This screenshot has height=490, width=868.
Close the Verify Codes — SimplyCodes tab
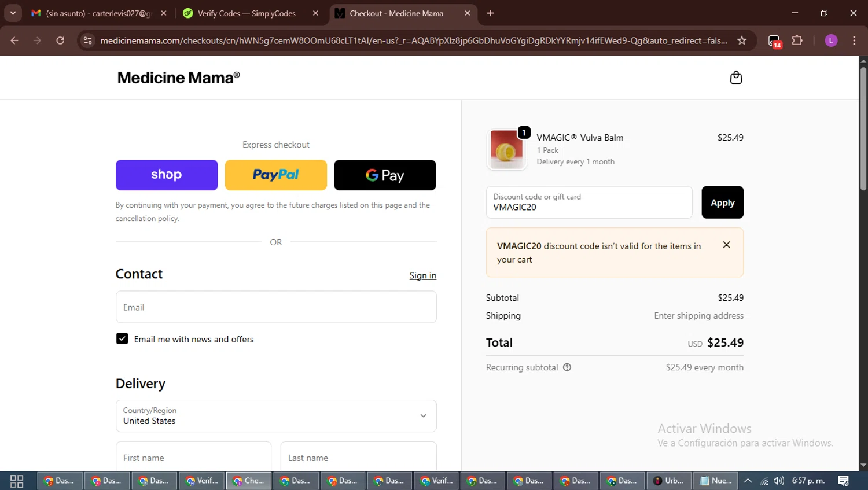[315, 13]
